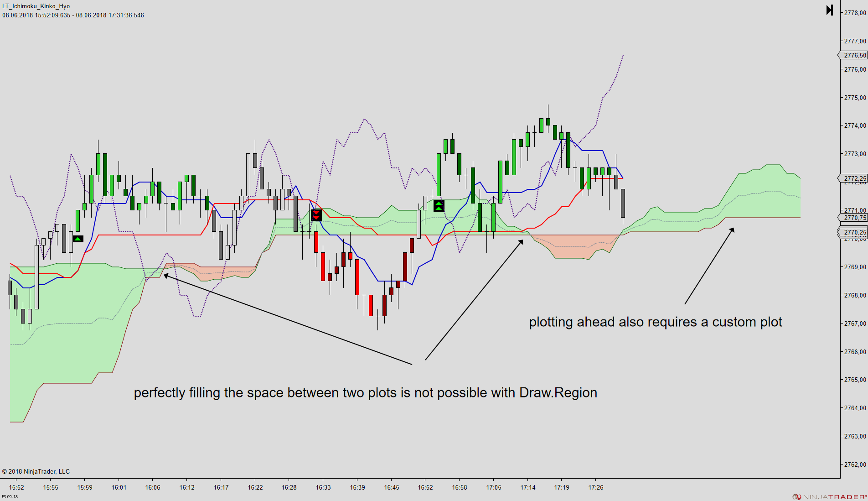This screenshot has width=868, height=501.
Task: Select the 2772,25 price marker
Action: 853,178
